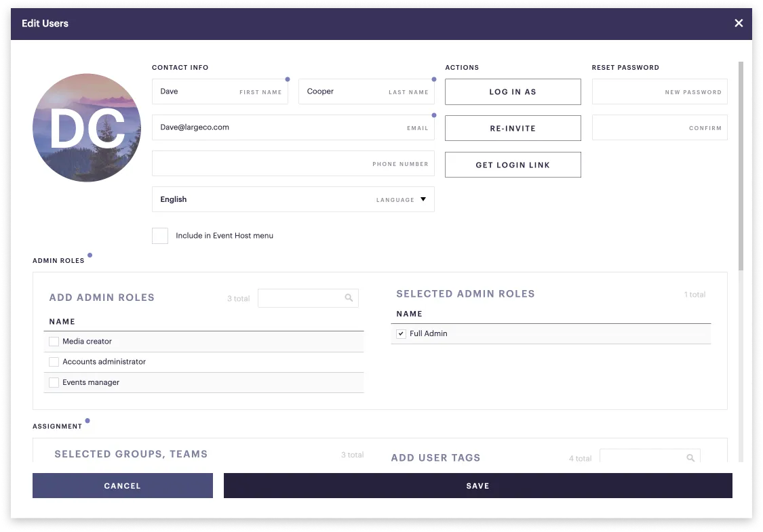Click the 'Media creator' role name
The width and height of the screenshot is (763, 532).
coord(87,342)
